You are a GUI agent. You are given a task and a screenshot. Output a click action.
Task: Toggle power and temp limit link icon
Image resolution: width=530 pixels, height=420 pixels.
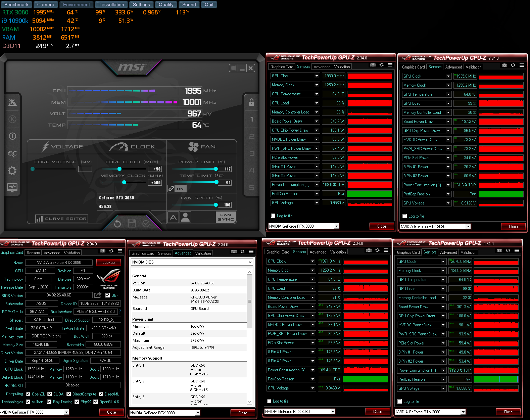coord(171,189)
